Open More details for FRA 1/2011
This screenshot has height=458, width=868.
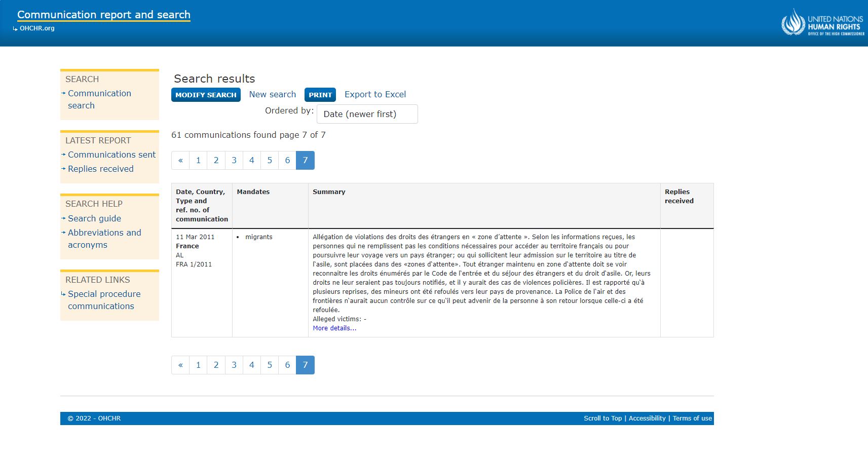(334, 328)
